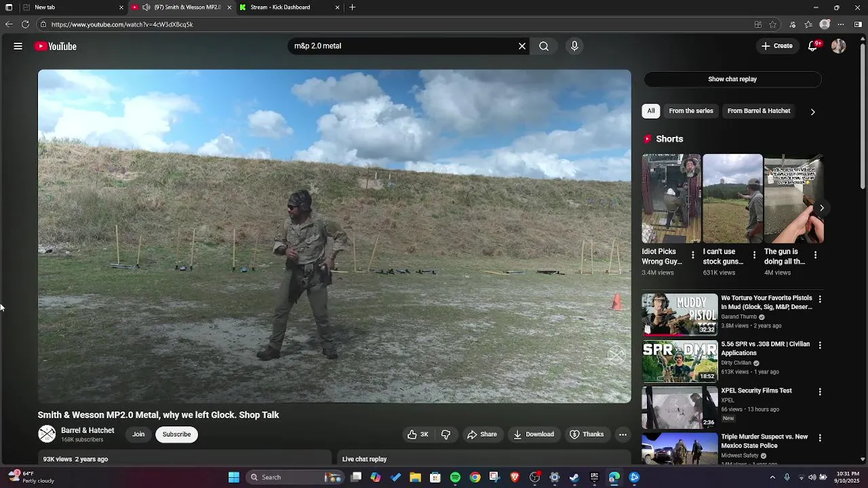Open options for I can't use stock guns short
The width and height of the screenshot is (868, 488).
pyautogui.click(x=754, y=255)
